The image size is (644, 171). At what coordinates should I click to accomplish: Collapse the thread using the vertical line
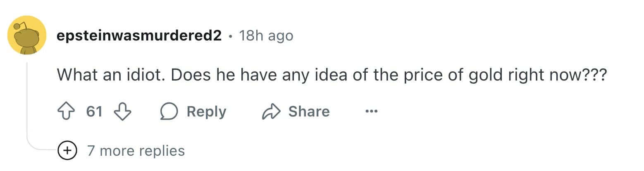coord(27,103)
